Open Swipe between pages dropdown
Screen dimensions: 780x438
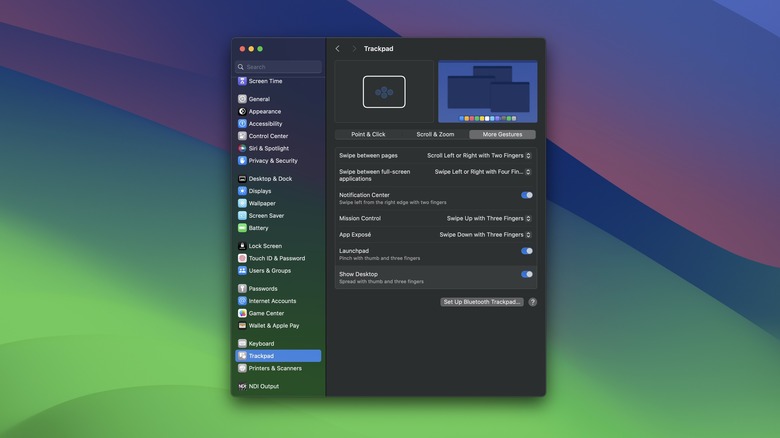tap(479, 155)
